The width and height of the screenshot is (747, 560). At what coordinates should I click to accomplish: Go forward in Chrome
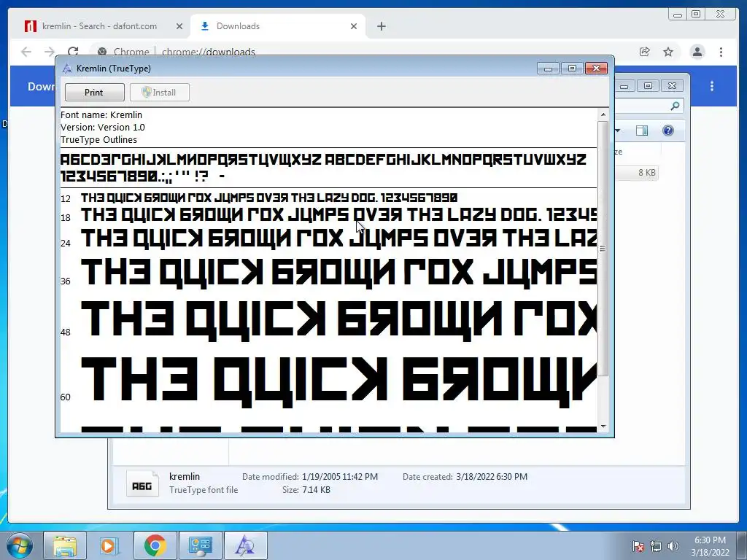(50, 52)
